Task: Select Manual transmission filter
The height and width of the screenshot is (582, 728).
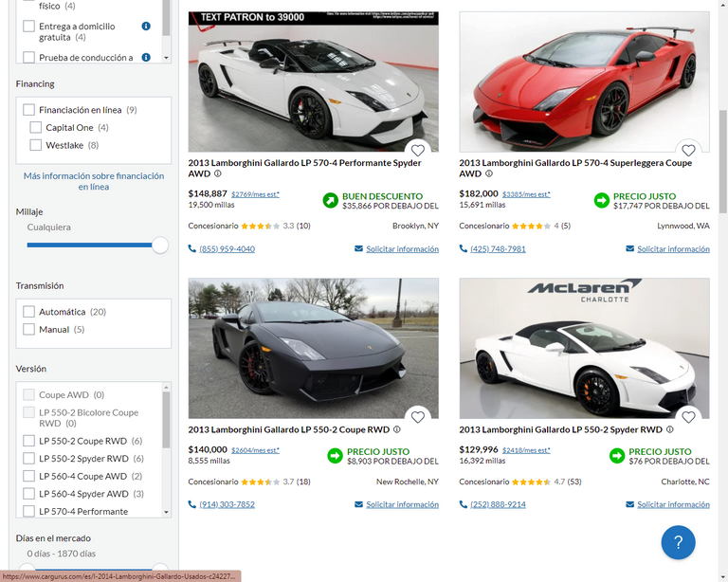Action: 28,329
